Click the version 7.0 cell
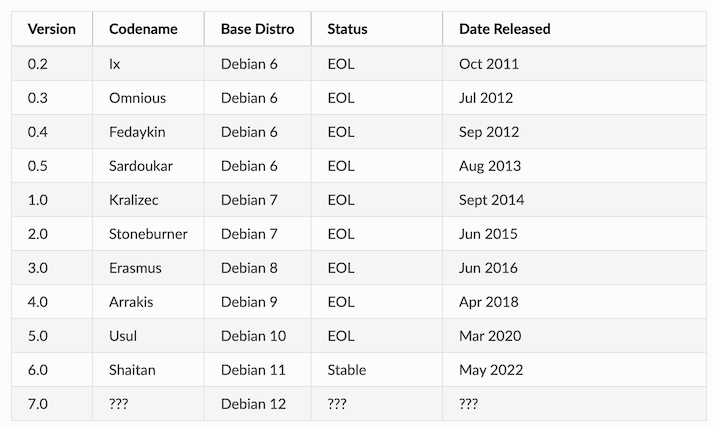Screen dimensions: 713x426 (x=38, y=404)
